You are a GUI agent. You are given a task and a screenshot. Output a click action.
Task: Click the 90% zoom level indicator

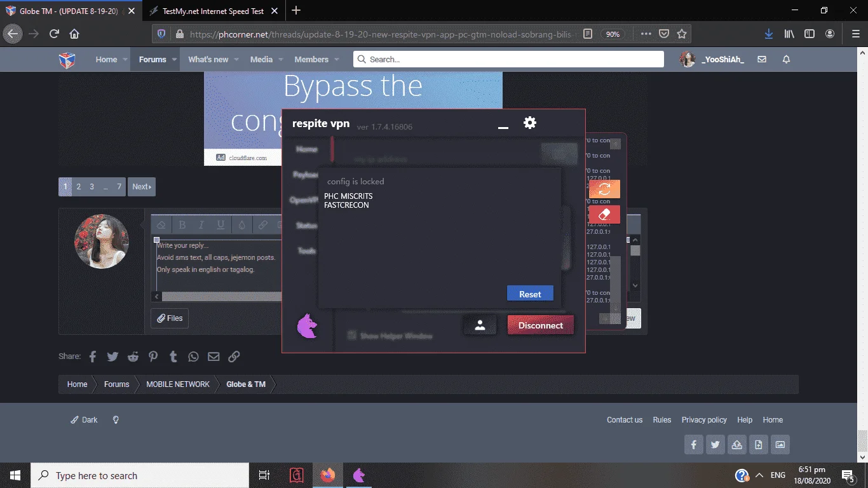pyautogui.click(x=613, y=34)
